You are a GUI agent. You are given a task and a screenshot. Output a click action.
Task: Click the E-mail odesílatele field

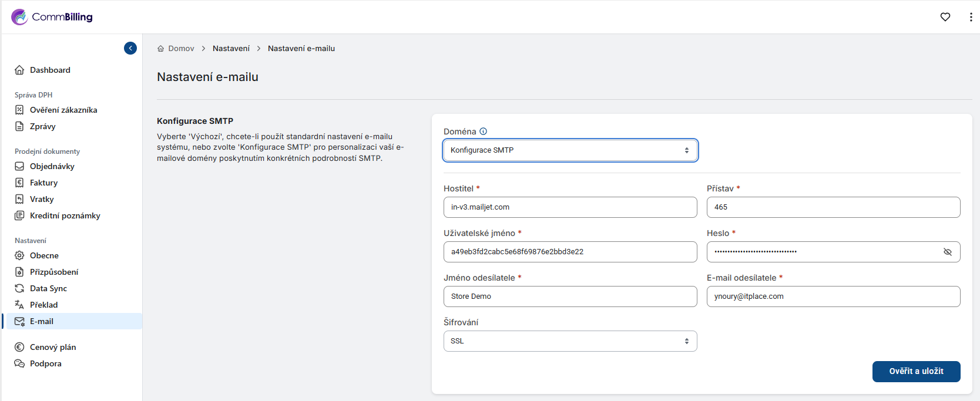click(x=833, y=296)
